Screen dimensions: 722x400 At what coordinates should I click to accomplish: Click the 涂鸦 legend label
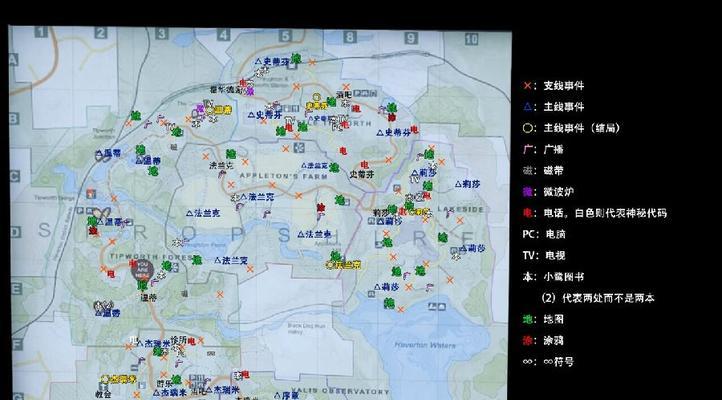[x=553, y=341]
